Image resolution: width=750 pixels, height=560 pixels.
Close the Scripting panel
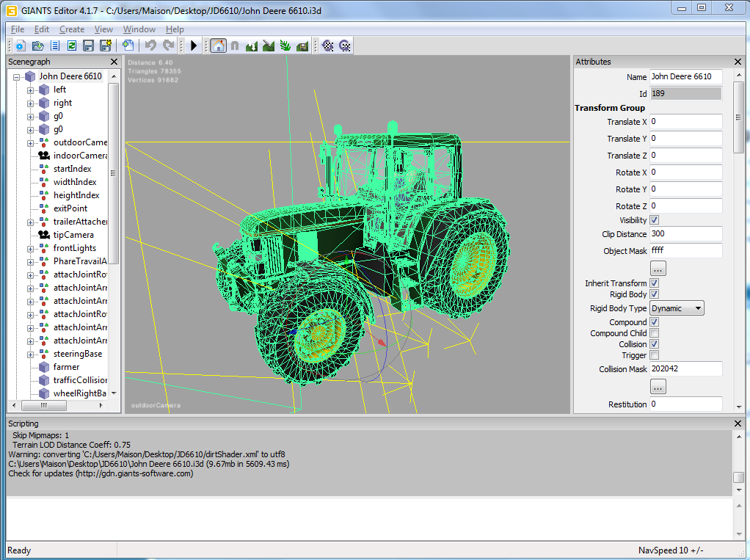(738, 423)
